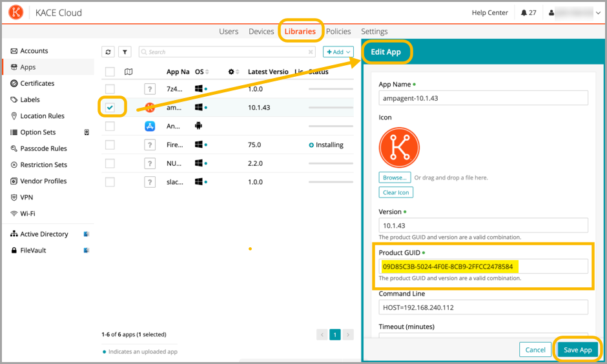The image size is (607, 364).
Task: Click the Browse button for icon
Action: click(395, 177)
